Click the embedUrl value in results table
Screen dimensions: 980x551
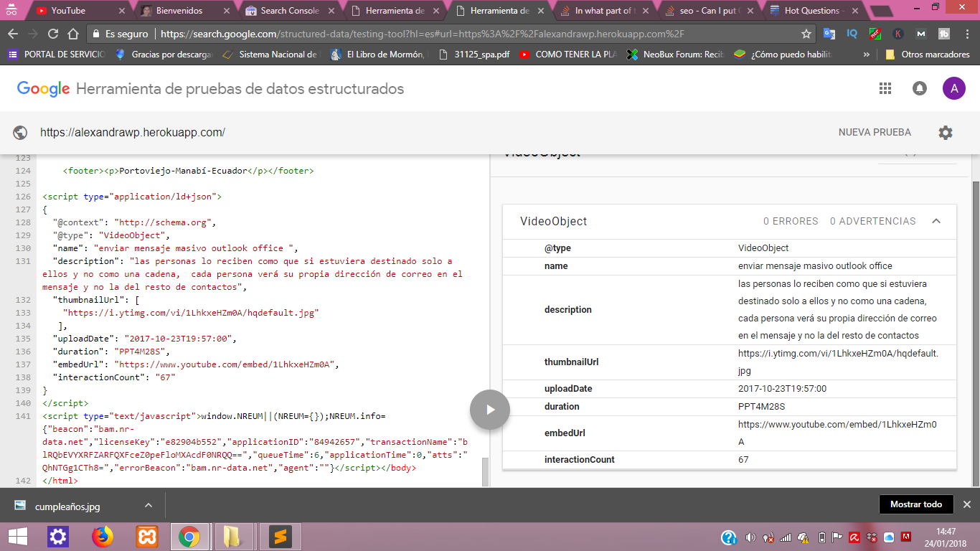pos(838,433)
